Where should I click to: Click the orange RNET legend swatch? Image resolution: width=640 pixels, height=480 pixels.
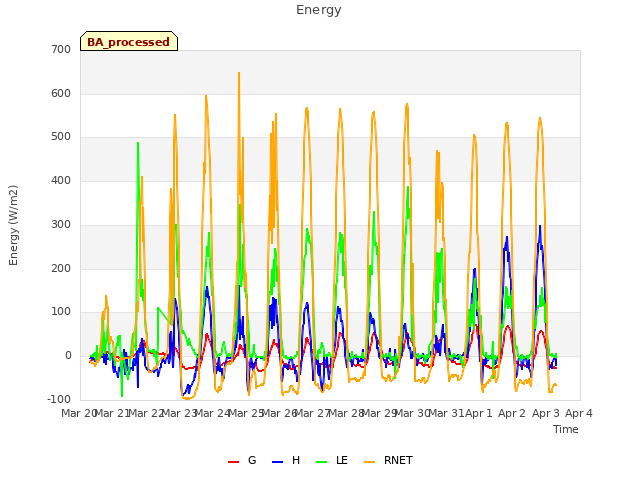coord(369,462)
